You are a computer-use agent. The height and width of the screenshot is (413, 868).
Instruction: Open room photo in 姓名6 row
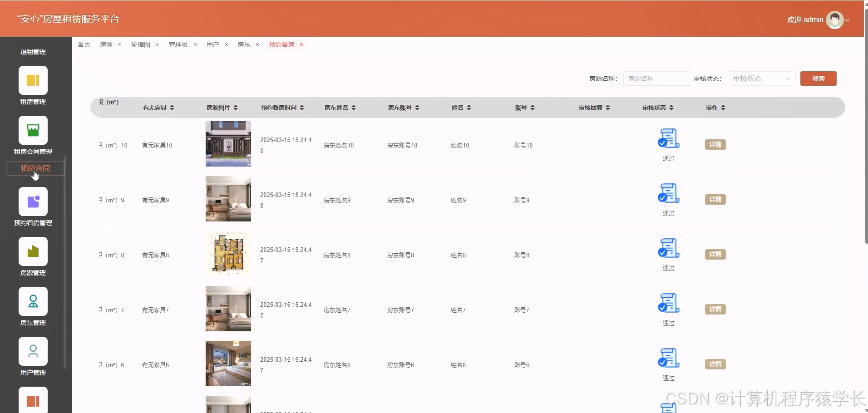[228, 364]
